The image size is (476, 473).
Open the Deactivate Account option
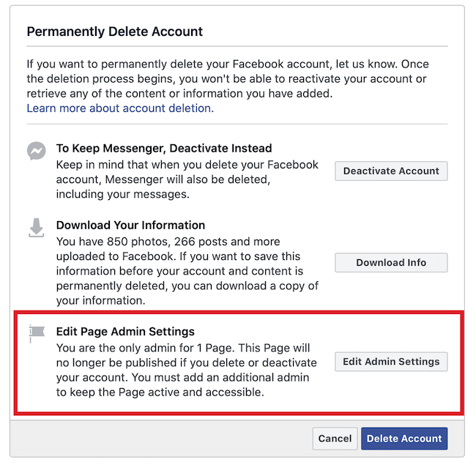point(391,171)
